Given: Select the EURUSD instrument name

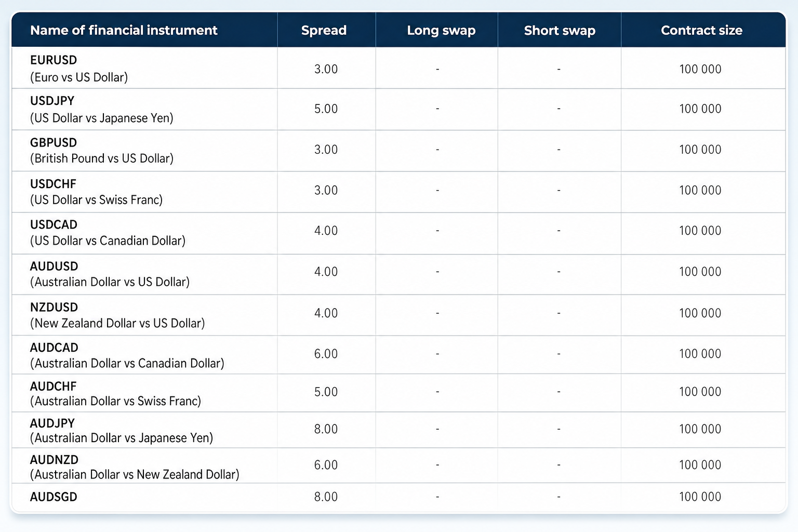Looking at the screenshot, I should [x=54, y=60].
